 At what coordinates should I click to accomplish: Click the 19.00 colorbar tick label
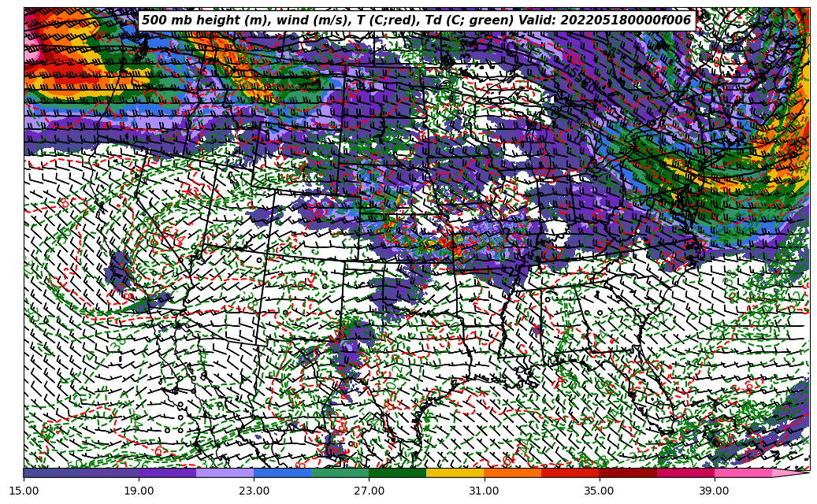(x=139, y=491)
